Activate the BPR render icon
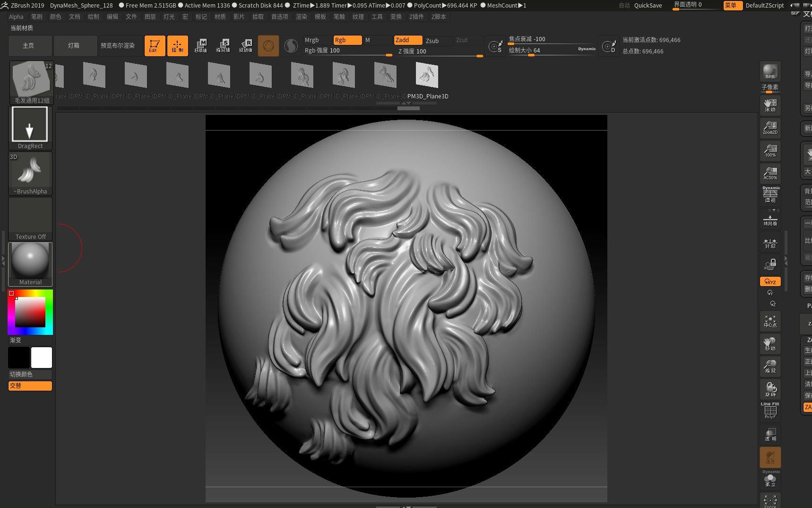The width and height of the screenshot is (812, 508). pyautogui.click(x=770, y=72)
